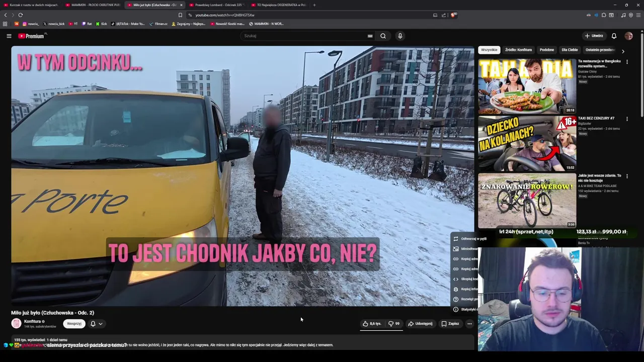Open Znakowanie rowerów video thumbnail
The image size is (644, 362).
coord(527,201)
